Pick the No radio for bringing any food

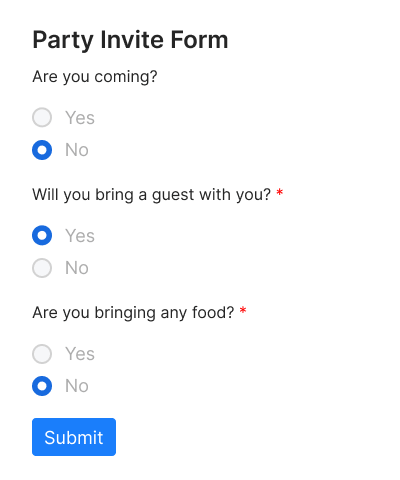pos(42,386)
